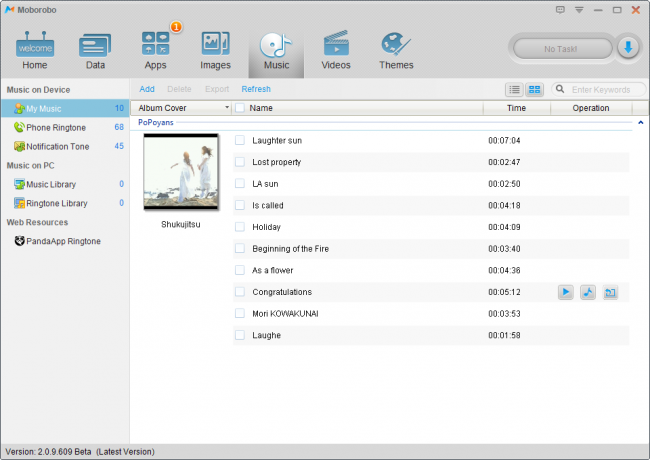The height and width of the screenshot is (460, 650).
Task: Switch to the Data tab
Action: coord(95,51)
